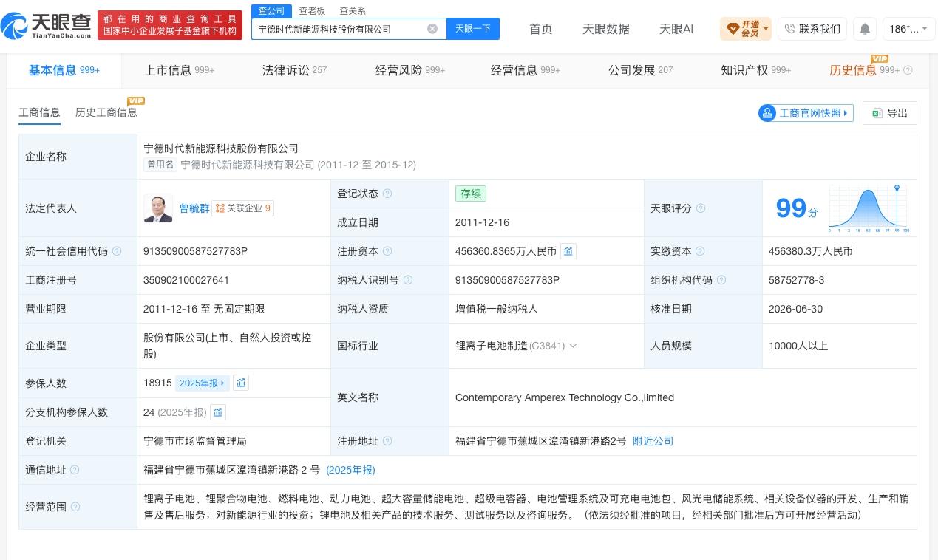Select the 查公司 search tab
This screenshot has width=938, height=560.
point(271,11)
